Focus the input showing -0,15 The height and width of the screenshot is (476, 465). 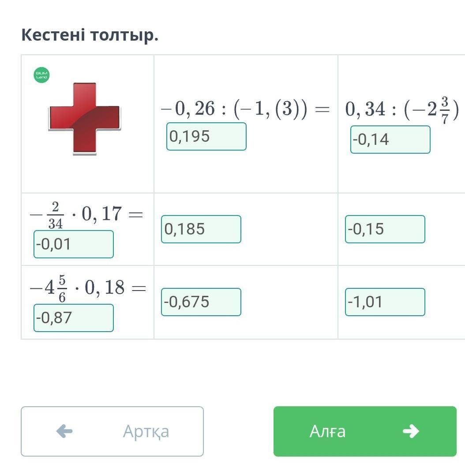(x=385, y=229)
